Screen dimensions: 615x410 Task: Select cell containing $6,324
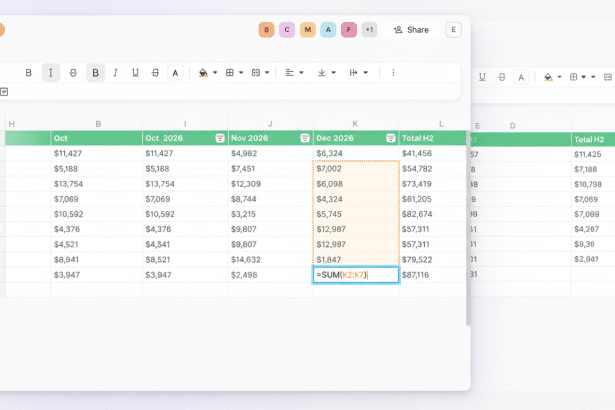coord(356,153)
